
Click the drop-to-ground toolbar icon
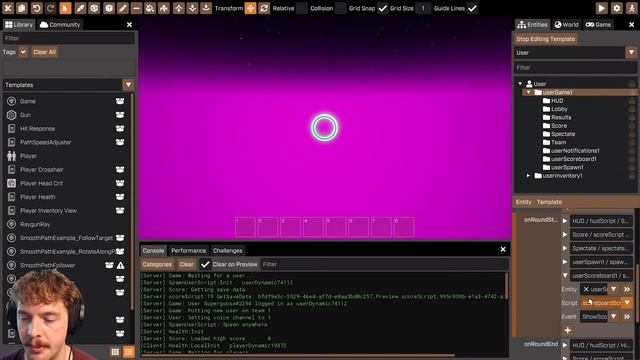coord(206,8)
